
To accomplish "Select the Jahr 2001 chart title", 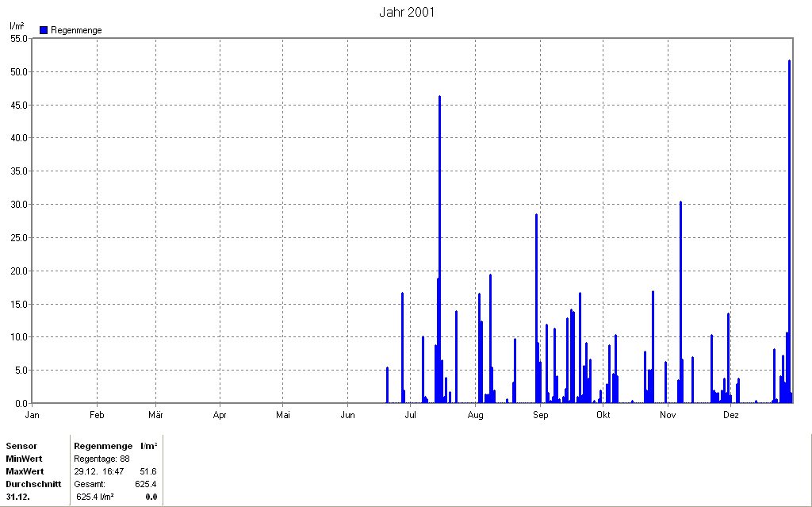I will click(407, 13).
